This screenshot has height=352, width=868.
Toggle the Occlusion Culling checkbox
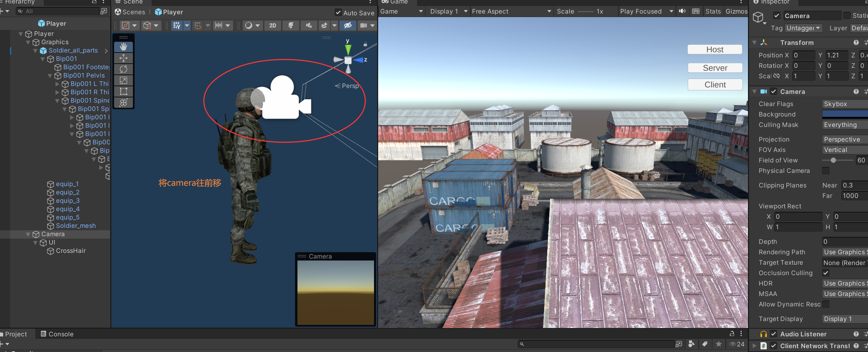(826, 273)
